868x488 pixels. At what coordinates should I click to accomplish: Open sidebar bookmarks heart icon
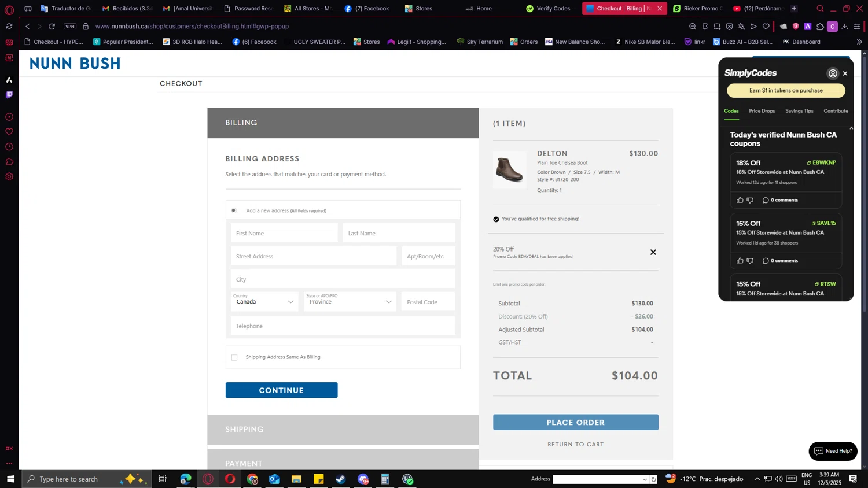coord(9,132)
